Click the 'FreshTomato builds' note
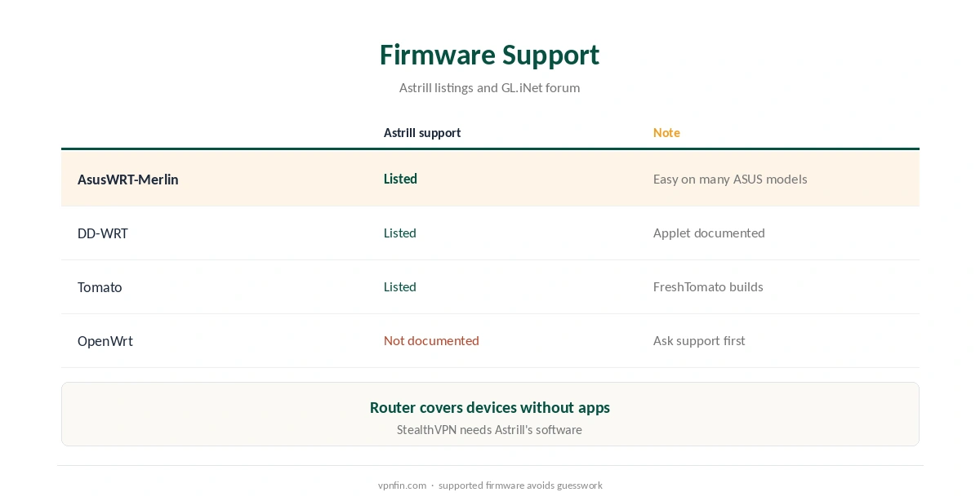Screen dimensions: 980x501 (708, 287)
